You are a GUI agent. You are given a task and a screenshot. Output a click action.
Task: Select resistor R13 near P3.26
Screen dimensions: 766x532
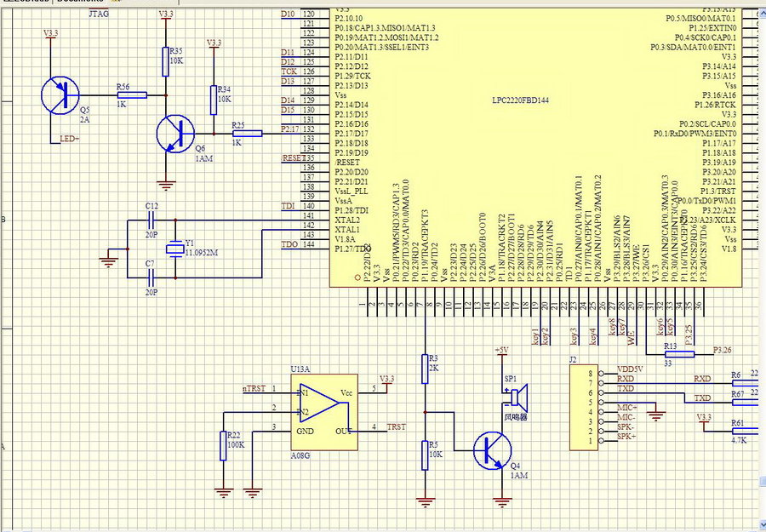coord(678,354)
